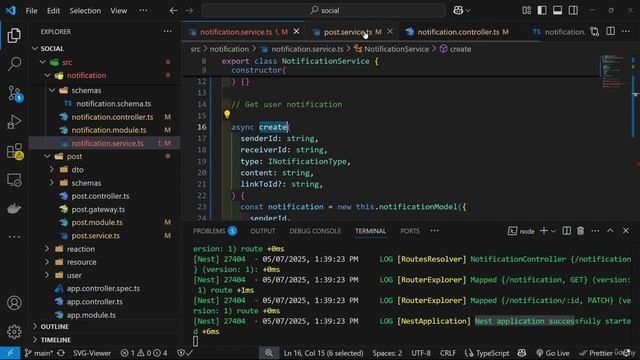Open the File menu
The image size is (640, 360).
click(x=31, y=11)
